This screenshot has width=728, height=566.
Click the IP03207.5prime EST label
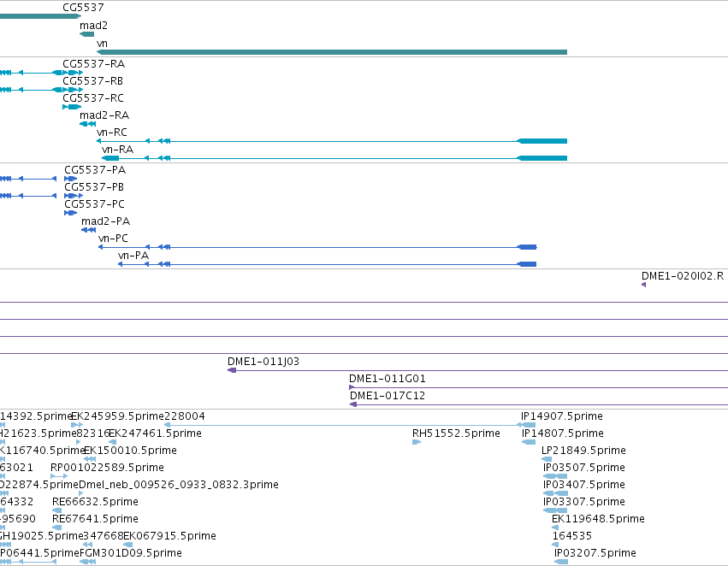point(595,553)
